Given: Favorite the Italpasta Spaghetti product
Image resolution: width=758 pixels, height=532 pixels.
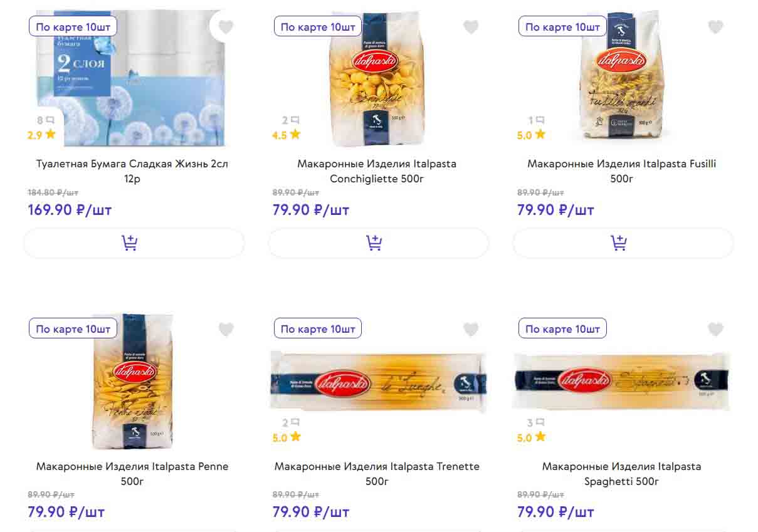Looking at the screenshot, I should click(715, 329).
